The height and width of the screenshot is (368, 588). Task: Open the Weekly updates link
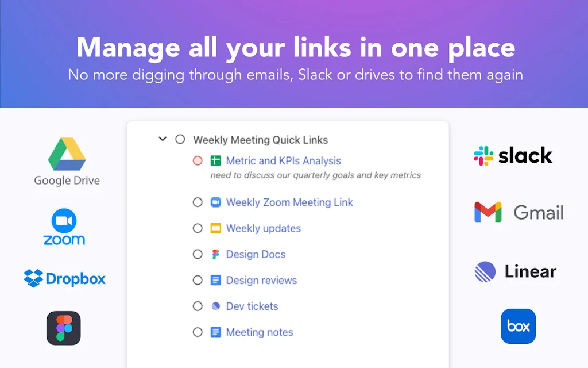263,228
